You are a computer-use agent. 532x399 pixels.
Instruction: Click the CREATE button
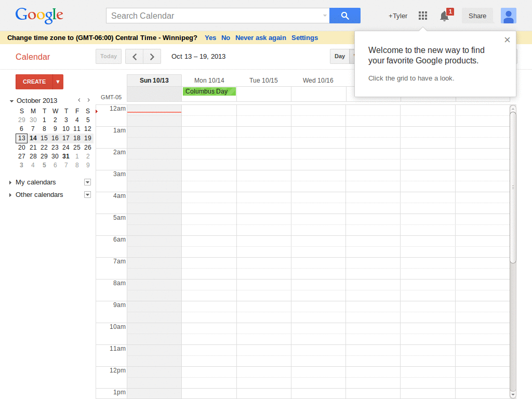click(x=34, y=82)
